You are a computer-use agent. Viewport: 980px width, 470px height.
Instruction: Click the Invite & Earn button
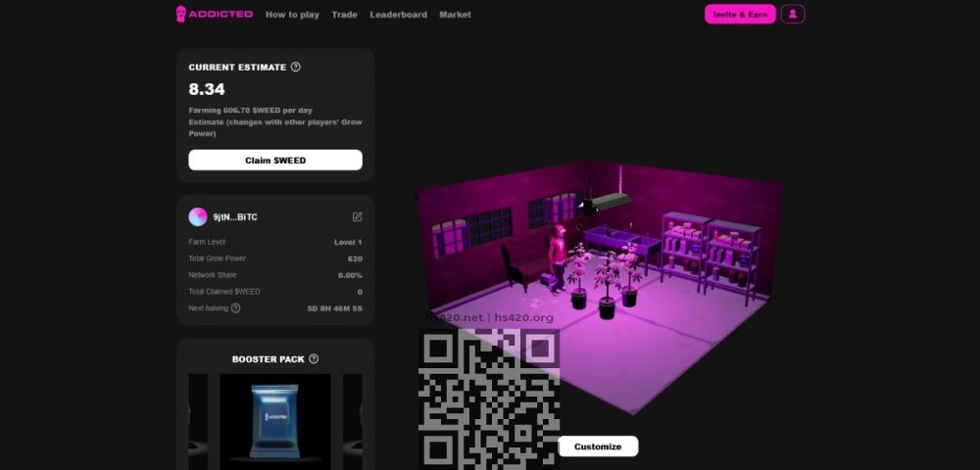[740, 14]
